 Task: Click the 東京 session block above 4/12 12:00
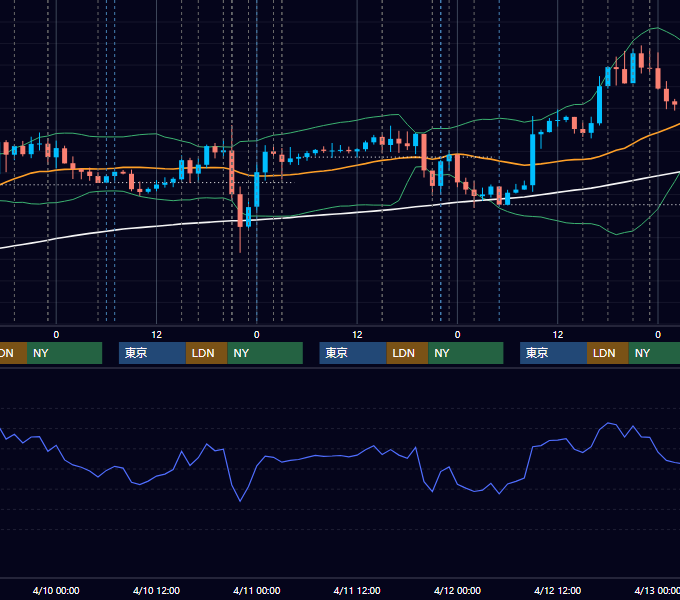click(x=553, y=353)
